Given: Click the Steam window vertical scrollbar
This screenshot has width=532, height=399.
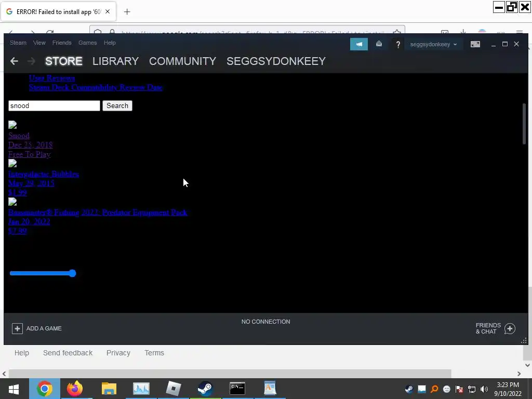Looking at the screenshot, I should pyautogui.click(x=524, y=124).
